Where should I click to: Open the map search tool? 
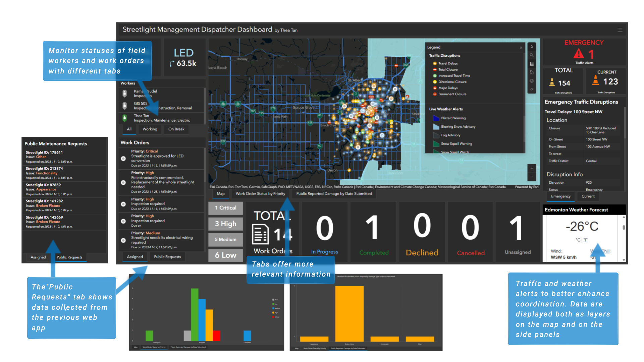tap(532, 55)
